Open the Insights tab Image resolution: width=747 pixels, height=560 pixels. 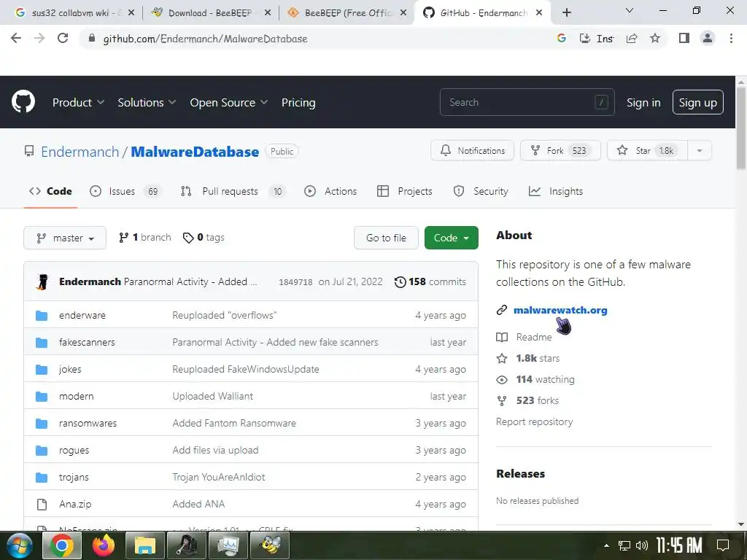point(555,192)
